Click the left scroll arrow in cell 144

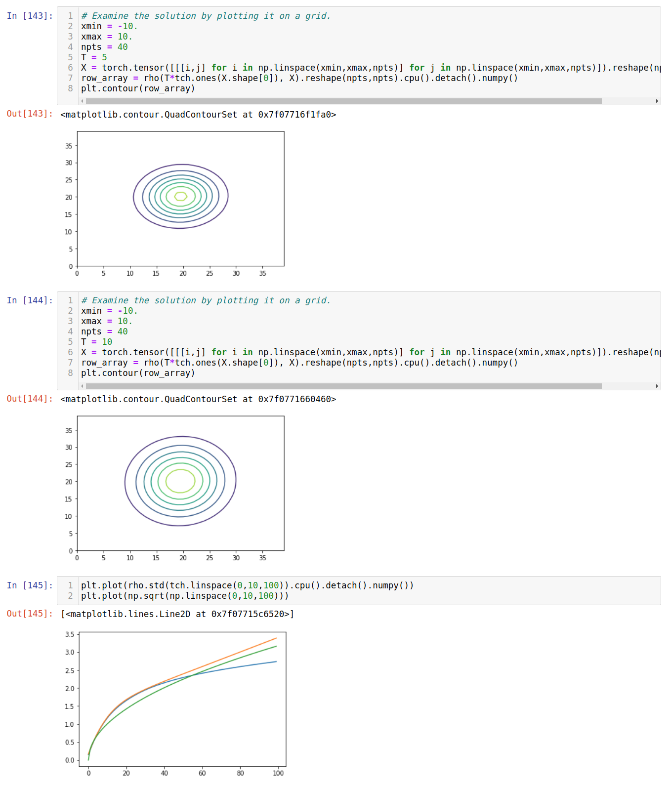click(82, 386)
